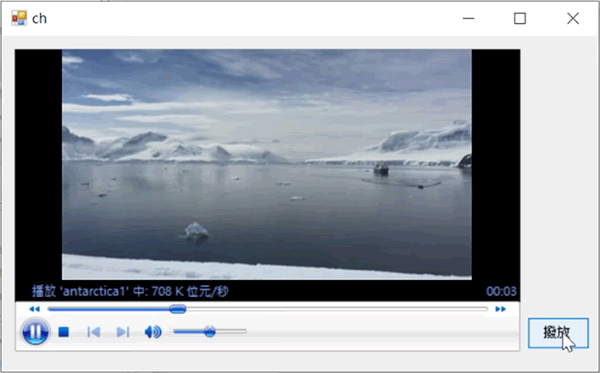The width and height of the screenshot is (600, 373).
Task: Click the seek bar position handle
Action: 178,309
